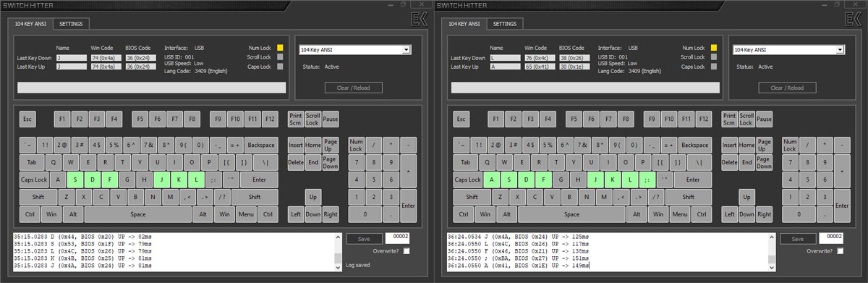Image resolution: width=868 pixels, height=283 pixels.
Task: Click Clear / Reload in left window
Action: coord(353,88)
